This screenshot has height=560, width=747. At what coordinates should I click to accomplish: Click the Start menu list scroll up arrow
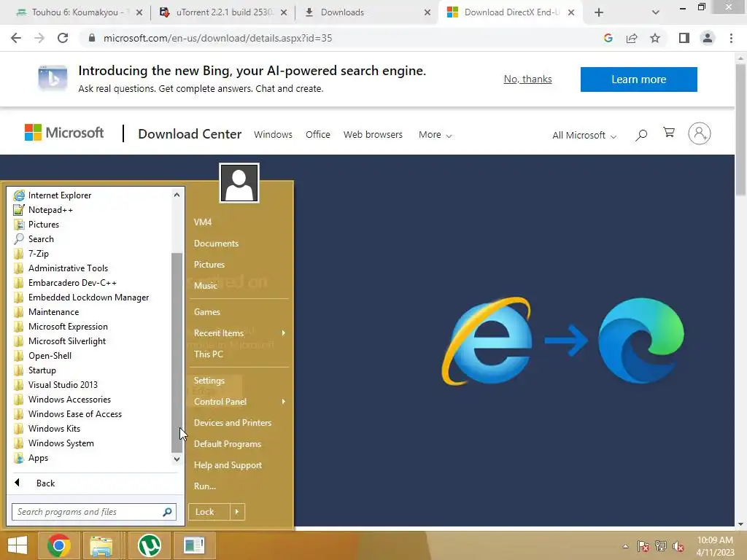(x=177, y=195)
